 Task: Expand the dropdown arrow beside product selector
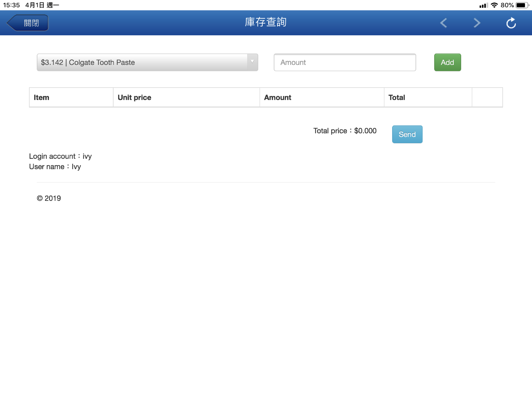pos(252,62)
